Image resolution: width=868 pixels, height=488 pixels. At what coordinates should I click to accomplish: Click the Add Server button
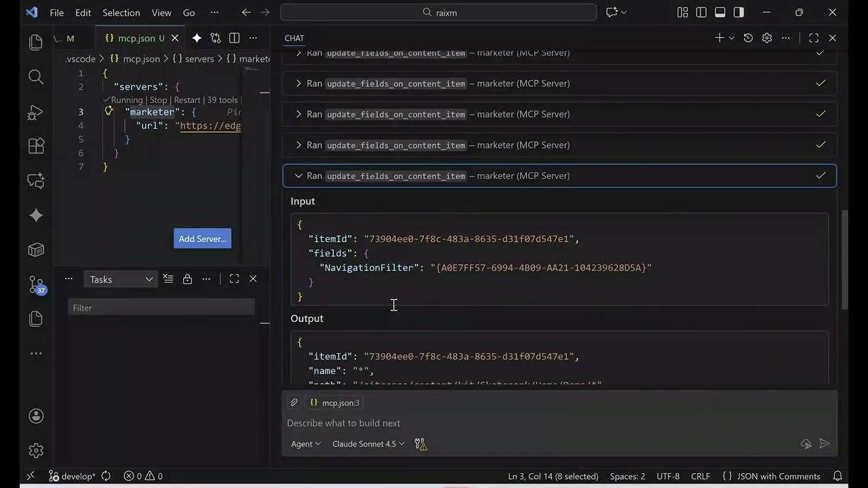[x=202, y=239]
